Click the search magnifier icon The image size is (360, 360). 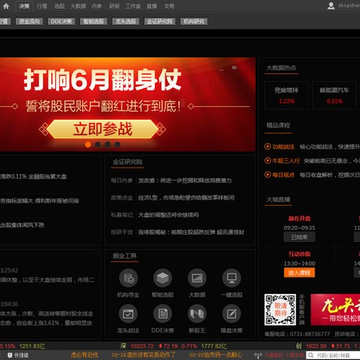coord(311,355)
